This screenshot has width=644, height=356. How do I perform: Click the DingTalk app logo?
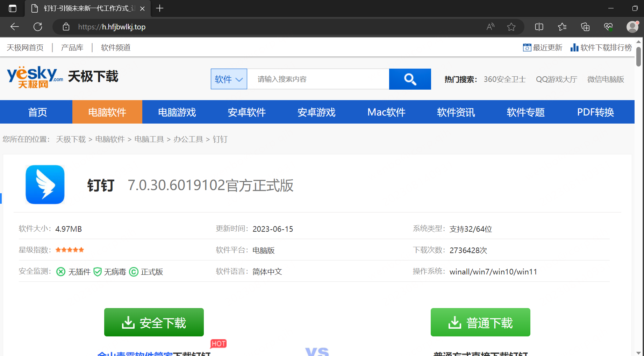point(45,184)
